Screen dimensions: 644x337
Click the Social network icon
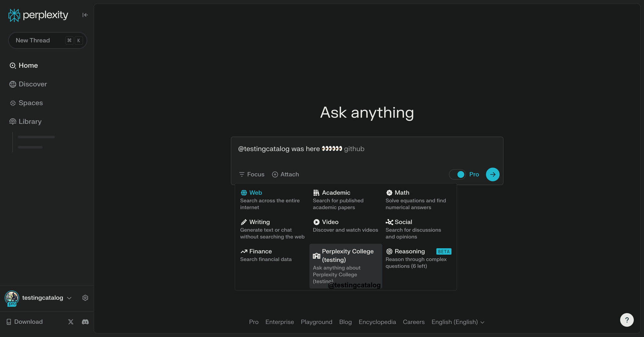point(389,222)
